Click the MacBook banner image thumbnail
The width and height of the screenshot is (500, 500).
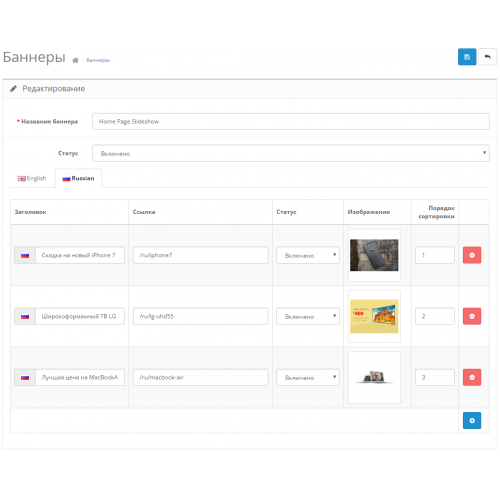pos(374,377)
